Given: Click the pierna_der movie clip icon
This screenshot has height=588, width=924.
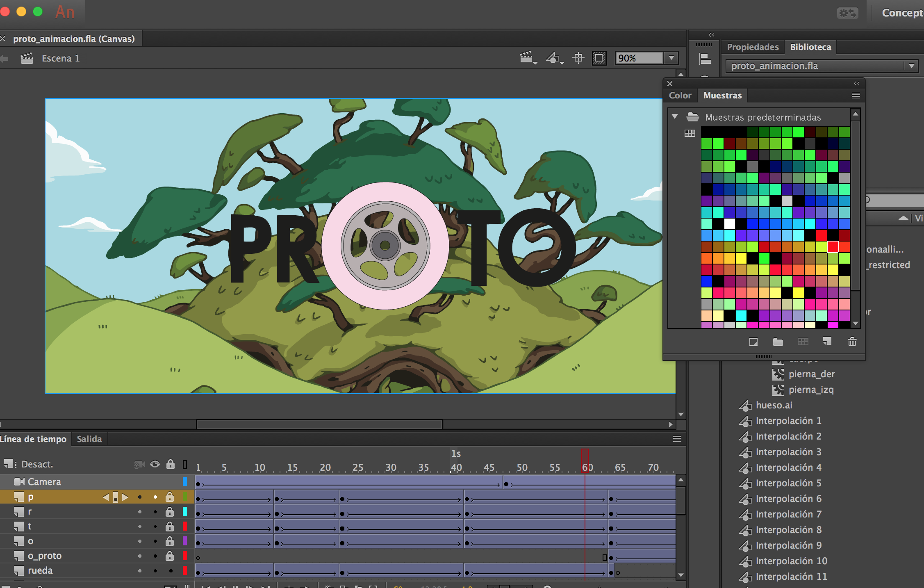Looking at the screenshot, I should pyautogui.click(x=778, y=374).
